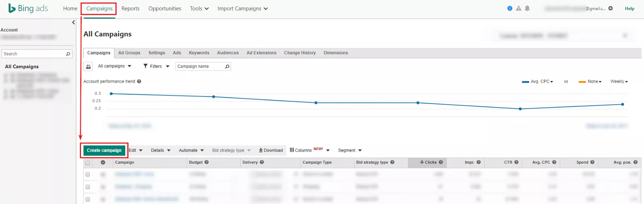This screenshot has height=204, width=644.
Task: Open the Segment dropdown
Action: 350,150
